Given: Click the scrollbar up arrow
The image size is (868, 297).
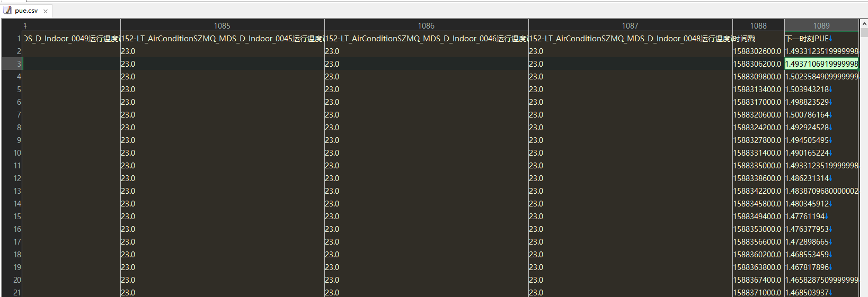Looking at the screenshot, I should coord(864,24).
